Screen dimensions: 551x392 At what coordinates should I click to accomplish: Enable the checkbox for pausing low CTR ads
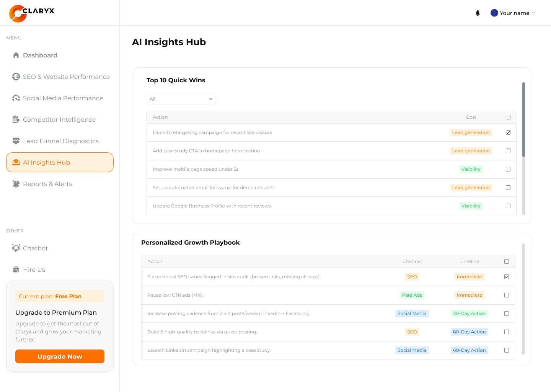click(507, 295)
